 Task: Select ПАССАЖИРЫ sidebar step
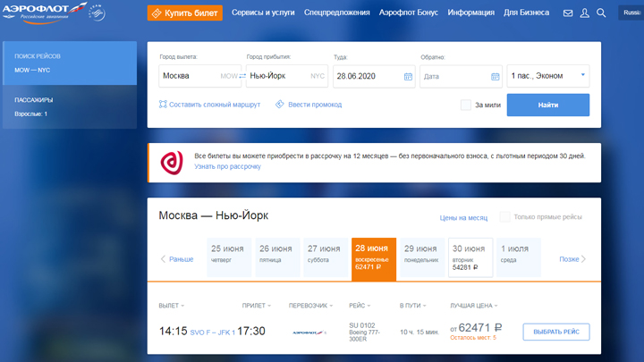pyautogui.click(x=70, y=106)
